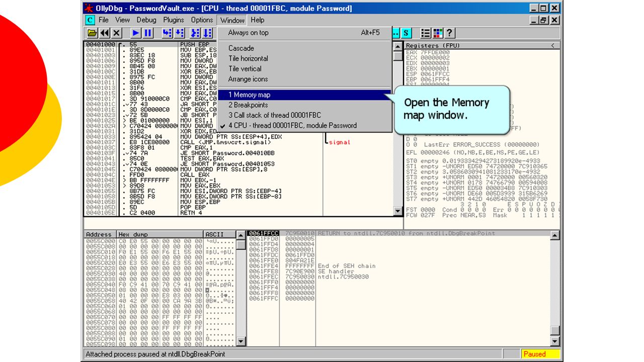Choose Arrange icons menu entry
The image size is (644, 362).
(304, 79)
